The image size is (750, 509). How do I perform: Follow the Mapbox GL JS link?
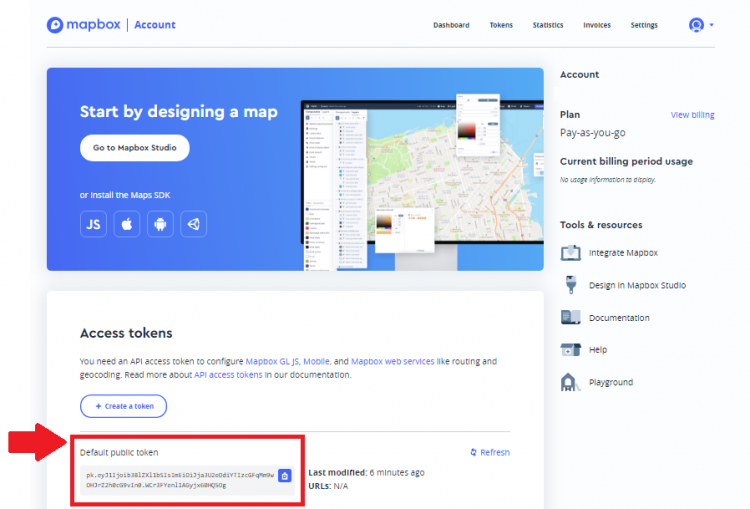[272, 361]
